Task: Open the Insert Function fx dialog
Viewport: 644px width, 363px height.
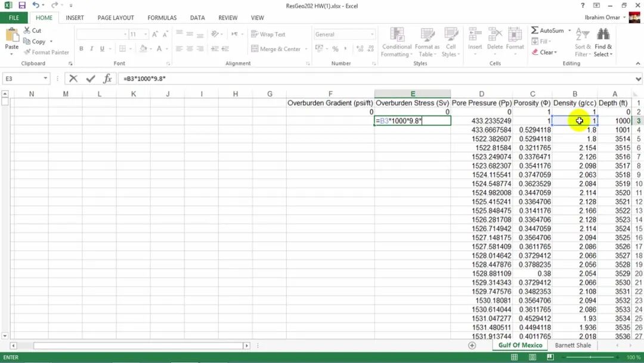Action: (x=107, y=79)
